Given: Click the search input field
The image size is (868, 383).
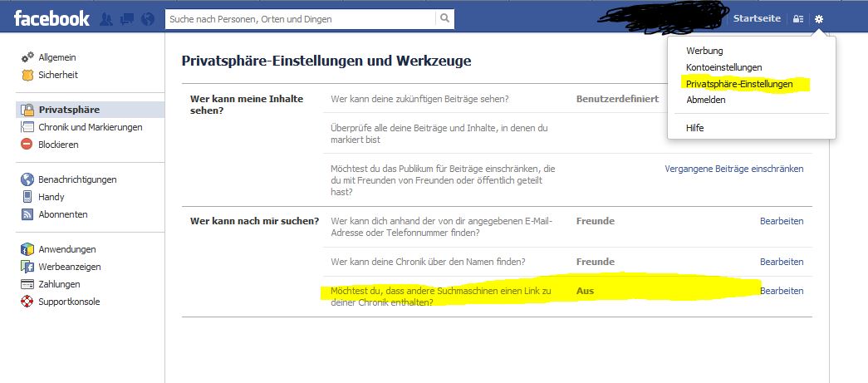Looking at the screenshot, I should click(x=302, y=18).
